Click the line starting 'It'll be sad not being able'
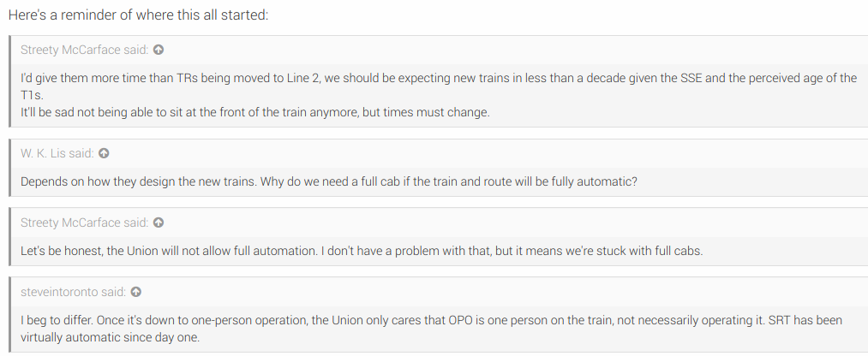Screen dimensions: 868x356 pos(254,111)
